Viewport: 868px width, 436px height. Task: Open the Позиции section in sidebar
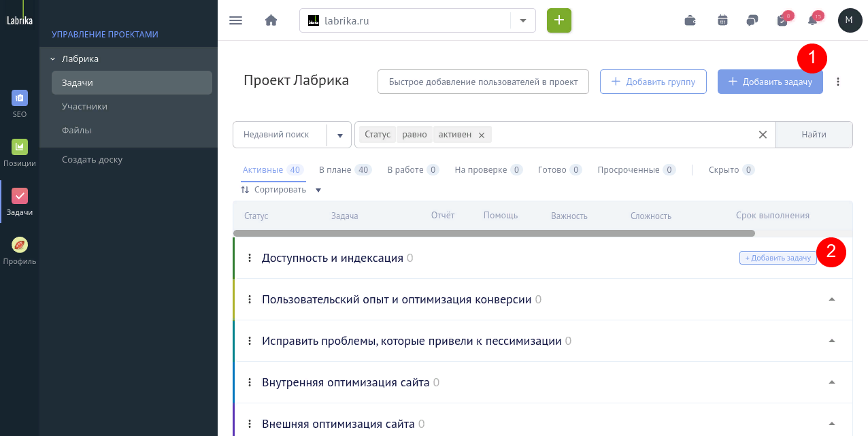(20, 153)
